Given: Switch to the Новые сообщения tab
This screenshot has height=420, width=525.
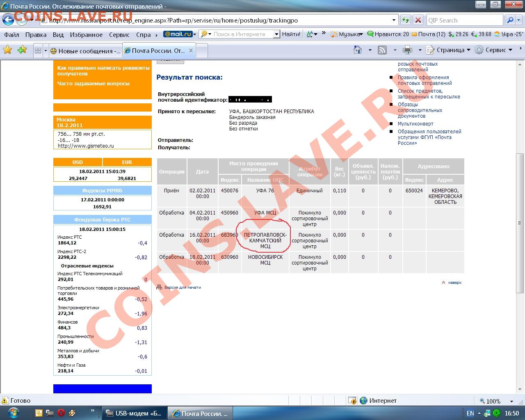Looking at the screenshot, I should click(x=85, y=51).
